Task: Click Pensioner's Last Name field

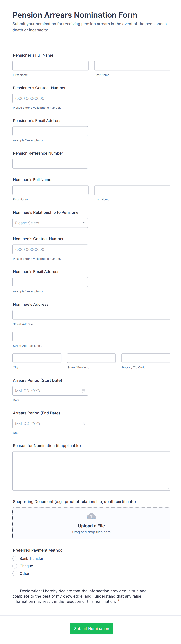Action: coord(132,66)
